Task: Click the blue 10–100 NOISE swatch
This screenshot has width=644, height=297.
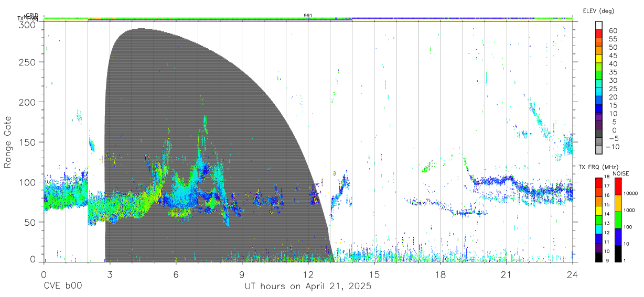Action: 618,236
